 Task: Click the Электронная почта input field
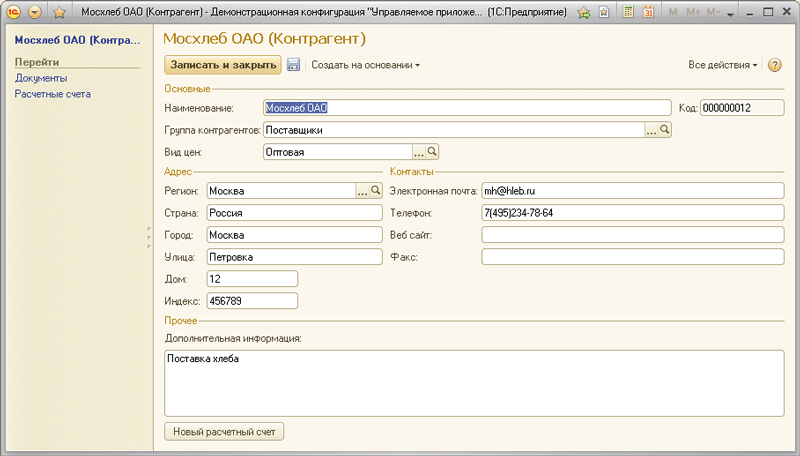pos(632,190)
